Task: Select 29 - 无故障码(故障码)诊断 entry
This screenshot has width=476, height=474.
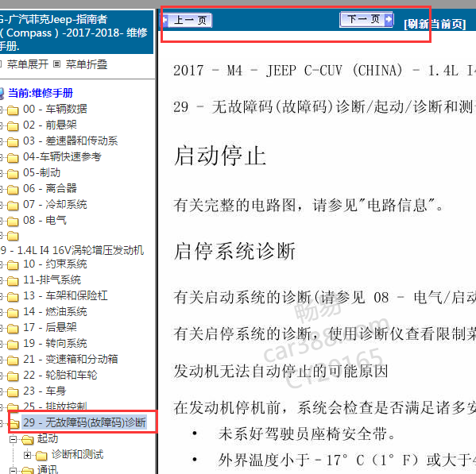Action: [x=85, y=422]
